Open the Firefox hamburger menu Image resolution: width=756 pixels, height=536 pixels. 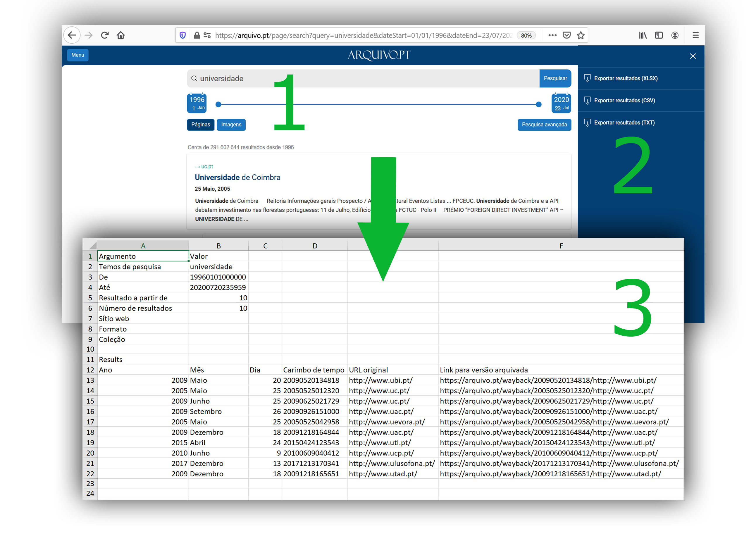(695, 35)
